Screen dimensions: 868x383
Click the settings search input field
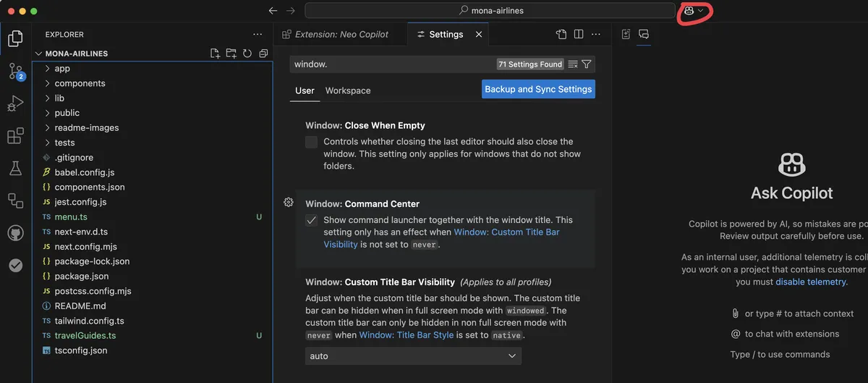click(391, 64)
